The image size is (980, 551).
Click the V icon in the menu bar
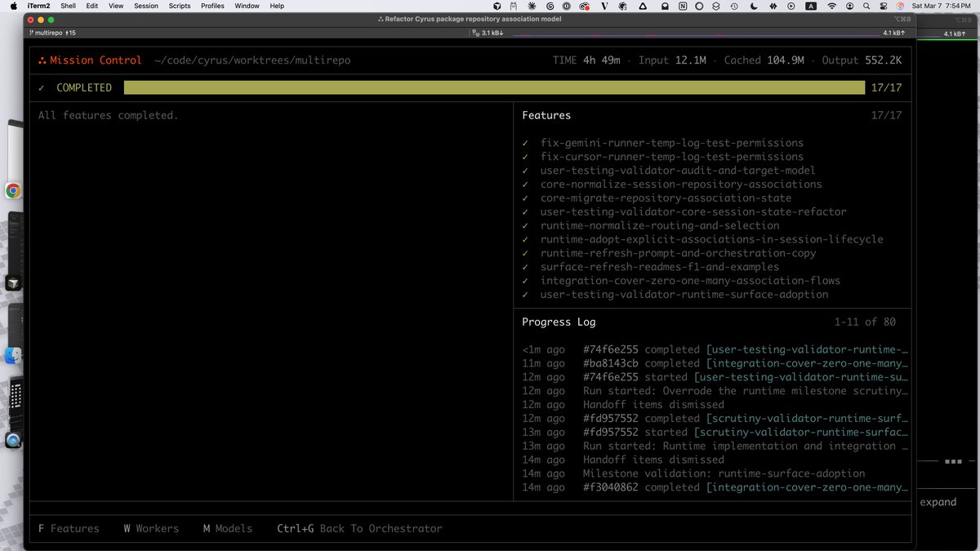[x=604, y=6]
